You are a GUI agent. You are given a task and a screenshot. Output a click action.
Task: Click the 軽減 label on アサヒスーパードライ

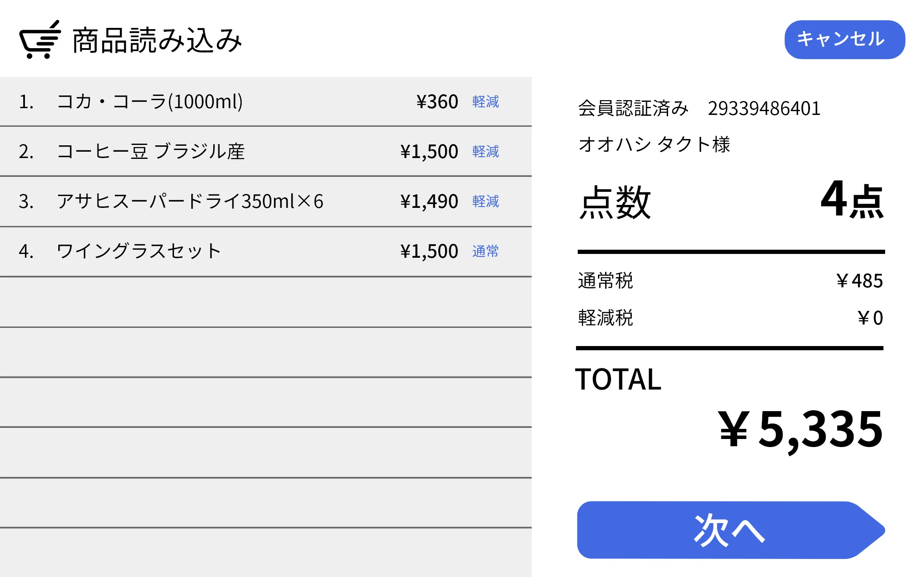[485, 202]
